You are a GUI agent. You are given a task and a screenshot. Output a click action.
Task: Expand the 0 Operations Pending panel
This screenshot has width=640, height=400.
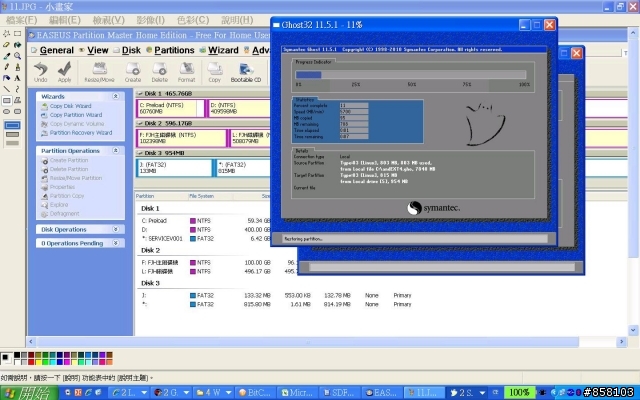tap(116, 243)
